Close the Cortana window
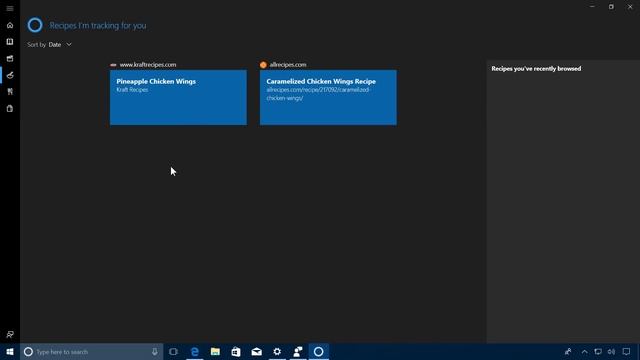This screenshot has height=360, width=640. coord(630,7)
